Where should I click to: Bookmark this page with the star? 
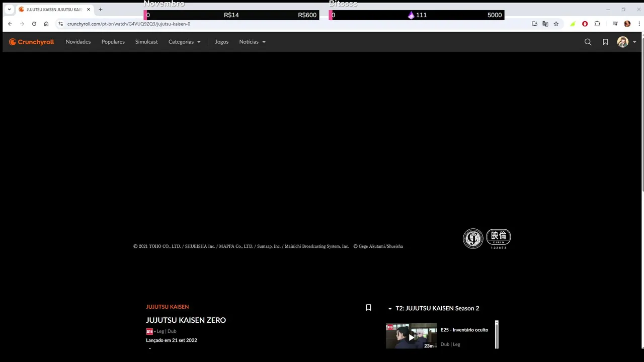(556, 24)
